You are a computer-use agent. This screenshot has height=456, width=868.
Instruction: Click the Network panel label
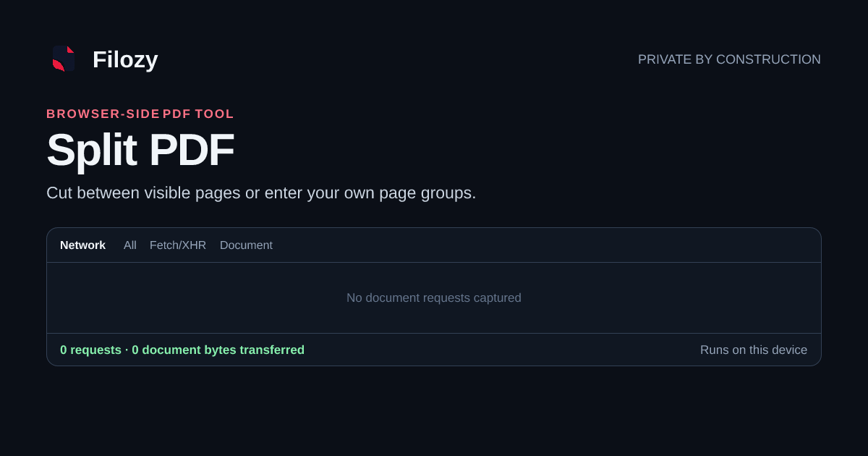pyautogui.click(x=82, y=245)
